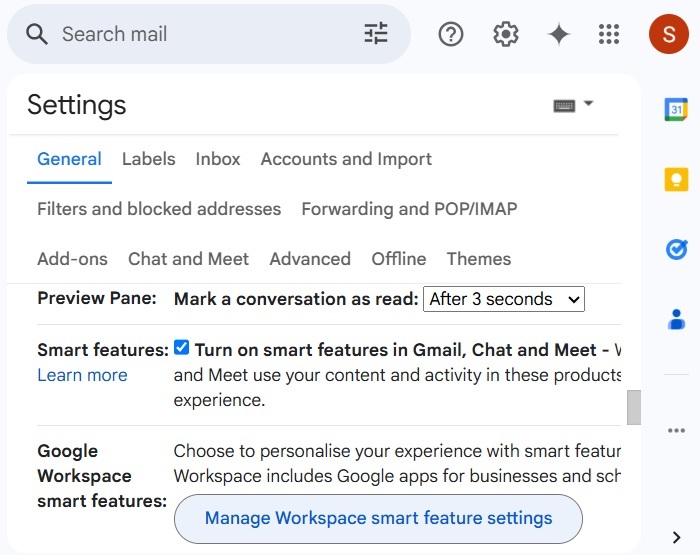
Task: Switch to the General tab
Action: 69,159
